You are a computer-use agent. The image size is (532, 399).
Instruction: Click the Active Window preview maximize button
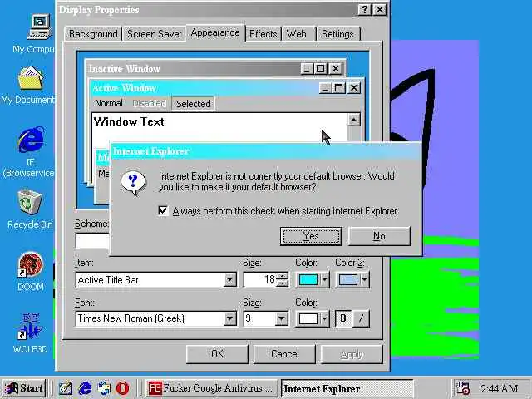(x=338, y=88)
